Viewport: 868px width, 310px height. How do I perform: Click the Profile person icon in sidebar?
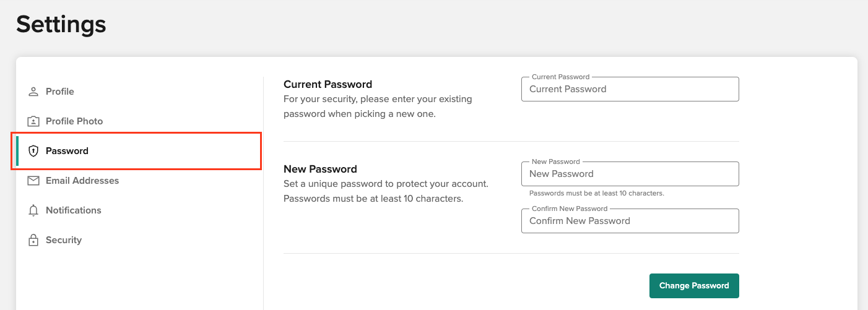pyautogui.click(x=33, y=92)
